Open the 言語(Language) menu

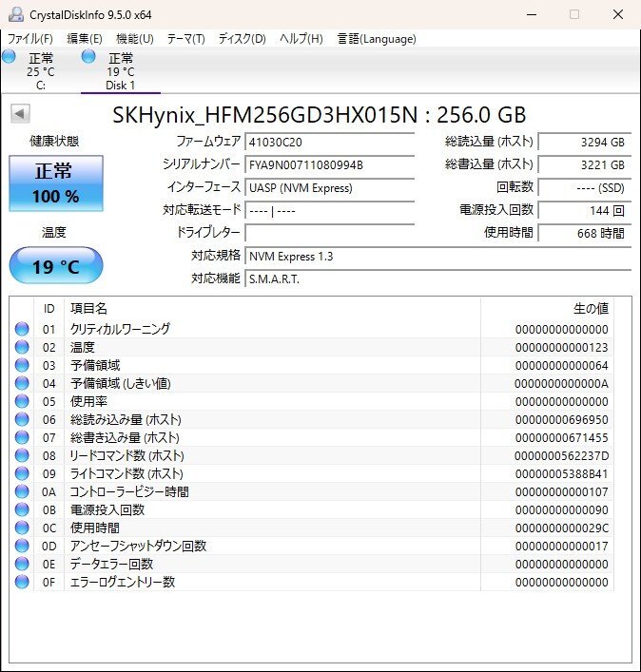click(377, 39)
